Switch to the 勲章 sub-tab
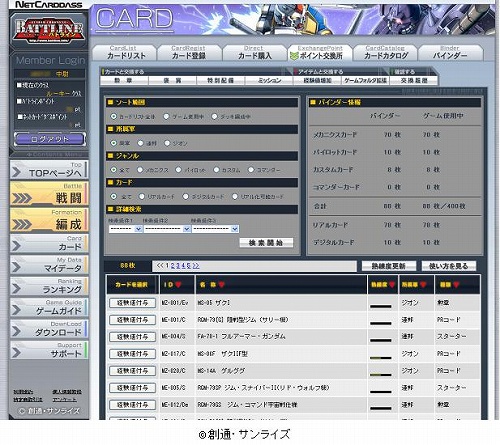500x445 pixels. pyautogui.click(x=124, y=80)
